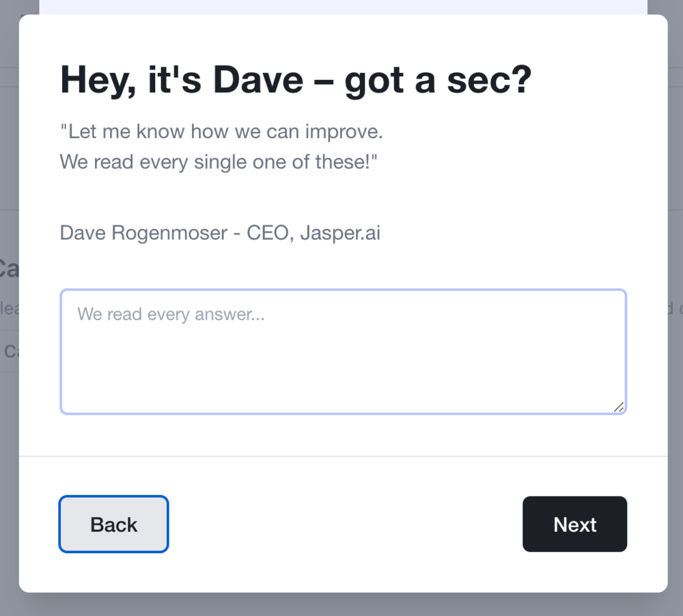Focus the feedback text area
The width and height of the screenshot is (683, 616).
pyautogui.click(x=343, y=362)
